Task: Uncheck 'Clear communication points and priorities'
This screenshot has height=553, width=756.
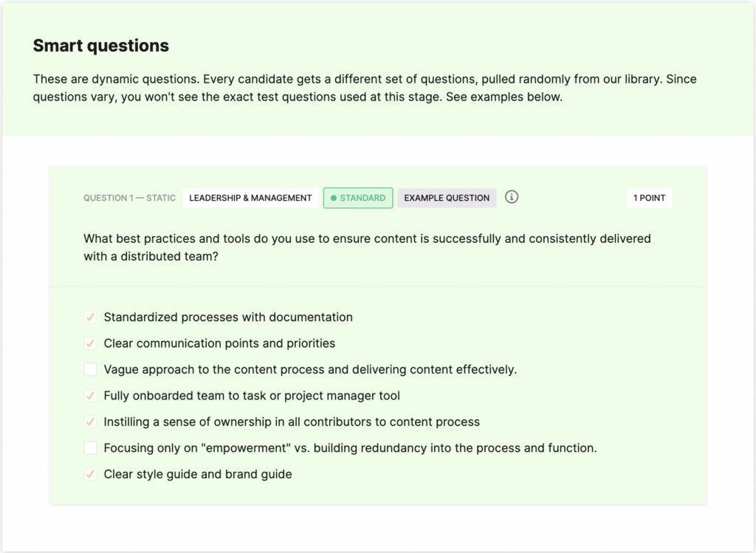Action: [x=90, y=343]
